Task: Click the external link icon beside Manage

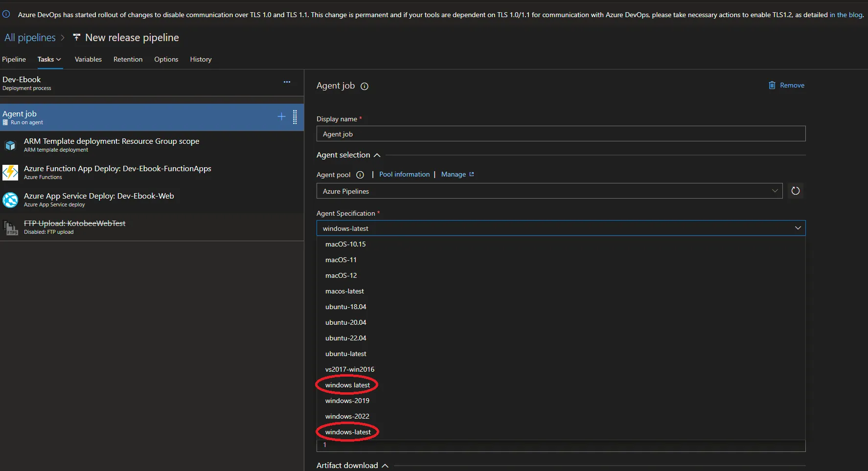Action: 472,174
